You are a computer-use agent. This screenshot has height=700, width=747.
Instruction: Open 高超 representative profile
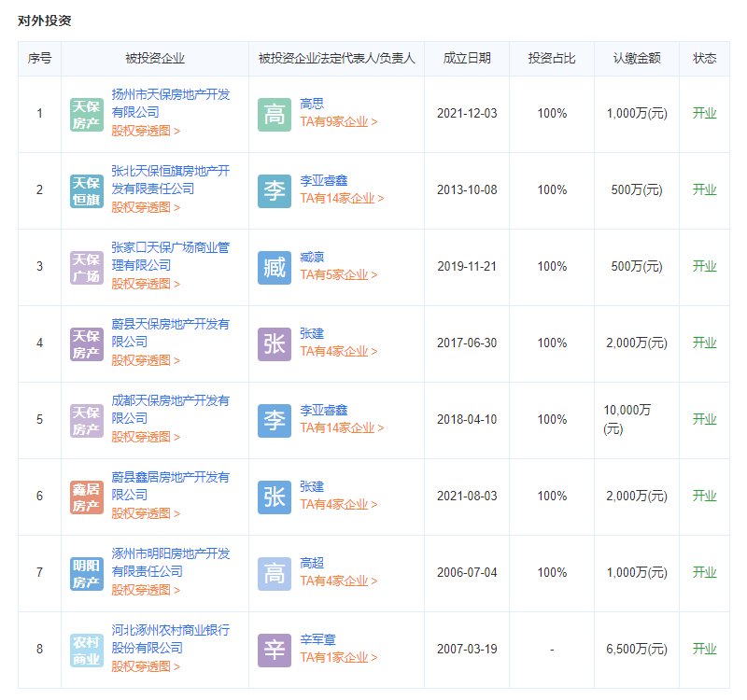coord(312,564)
